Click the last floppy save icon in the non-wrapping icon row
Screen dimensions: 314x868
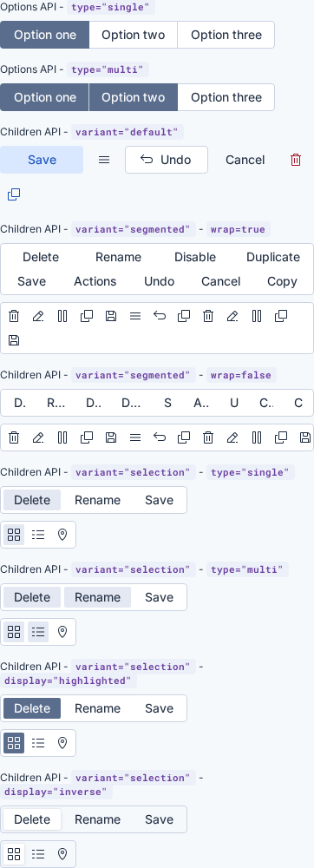pyautogui.click(x=304, y=437)
